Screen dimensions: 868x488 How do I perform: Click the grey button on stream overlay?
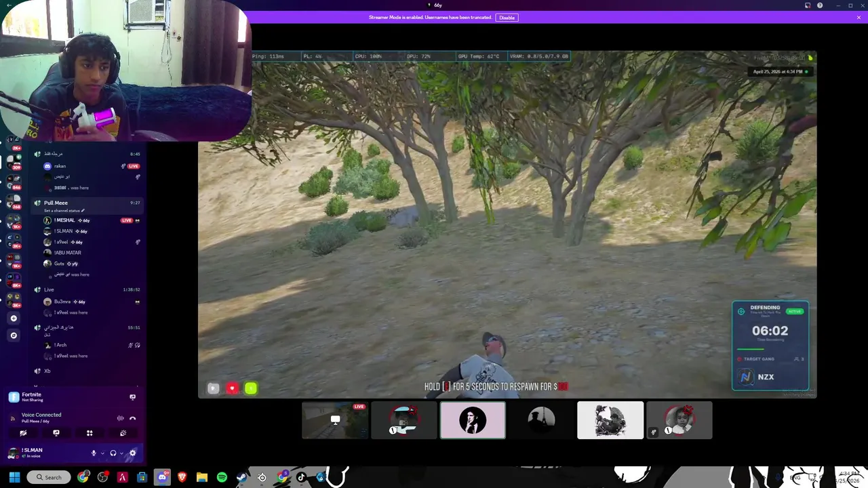(213, 388)
